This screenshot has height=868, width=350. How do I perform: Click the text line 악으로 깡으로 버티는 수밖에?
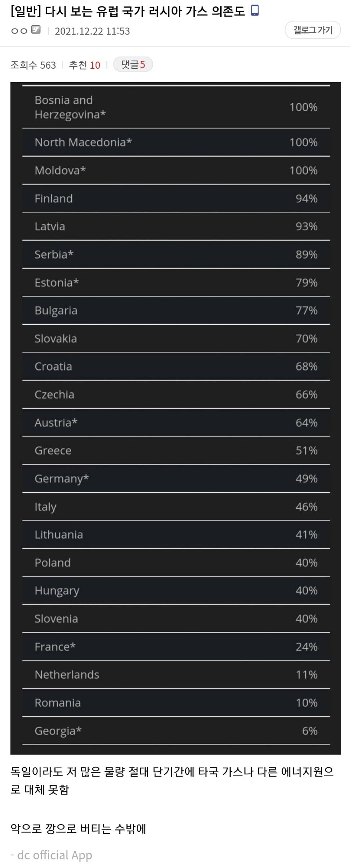pos(78,828)
